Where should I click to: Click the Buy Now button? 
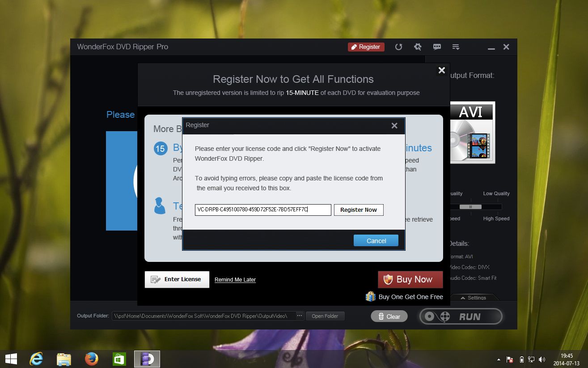410,279
